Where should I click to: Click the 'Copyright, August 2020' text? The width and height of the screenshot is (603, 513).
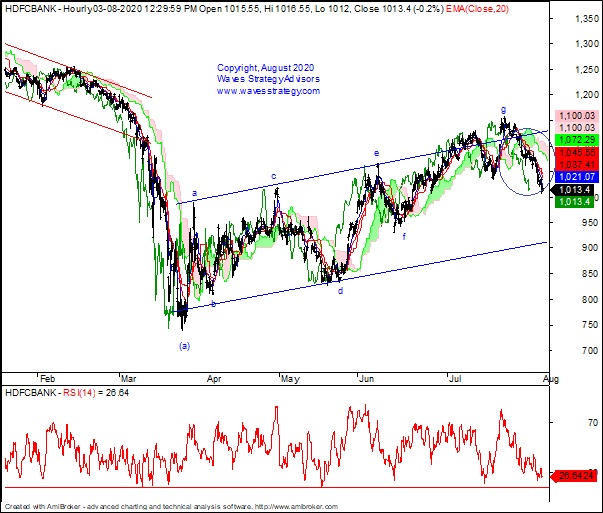tap(265, 68)
